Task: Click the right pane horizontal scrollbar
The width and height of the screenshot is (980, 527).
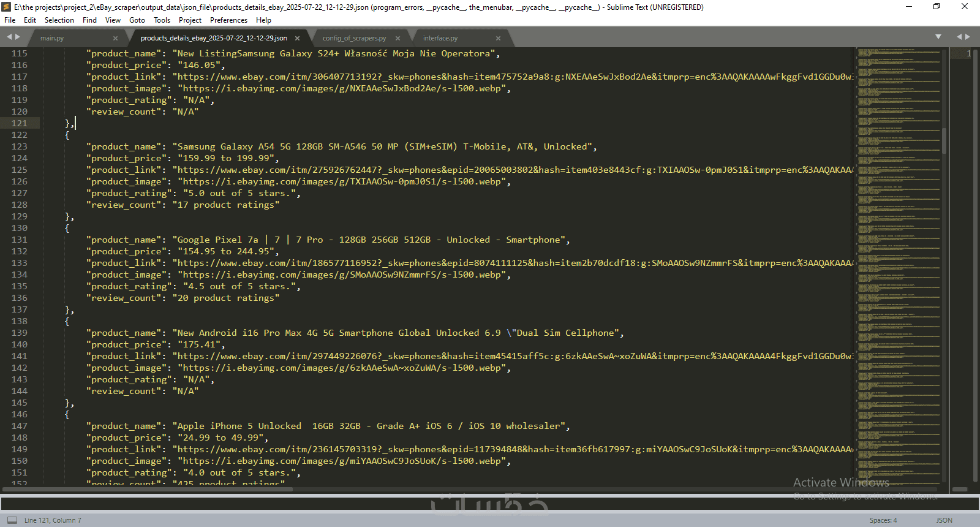Action: click(x=960, y=490)
